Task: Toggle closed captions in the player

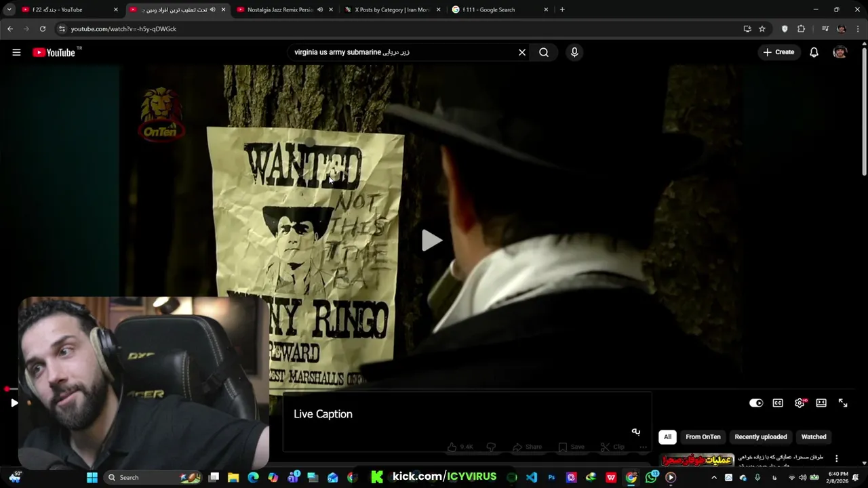Action: pyautogui.click(x=778, y=403)
